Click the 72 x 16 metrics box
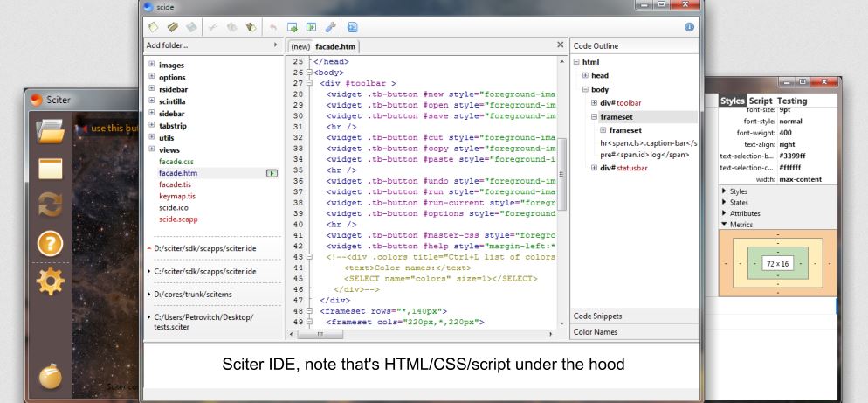868x403 pixels. click(778, 264)
